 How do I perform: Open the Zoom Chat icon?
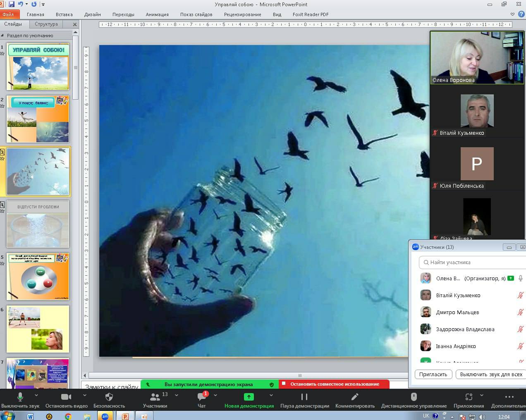click(x=201, y=397)
